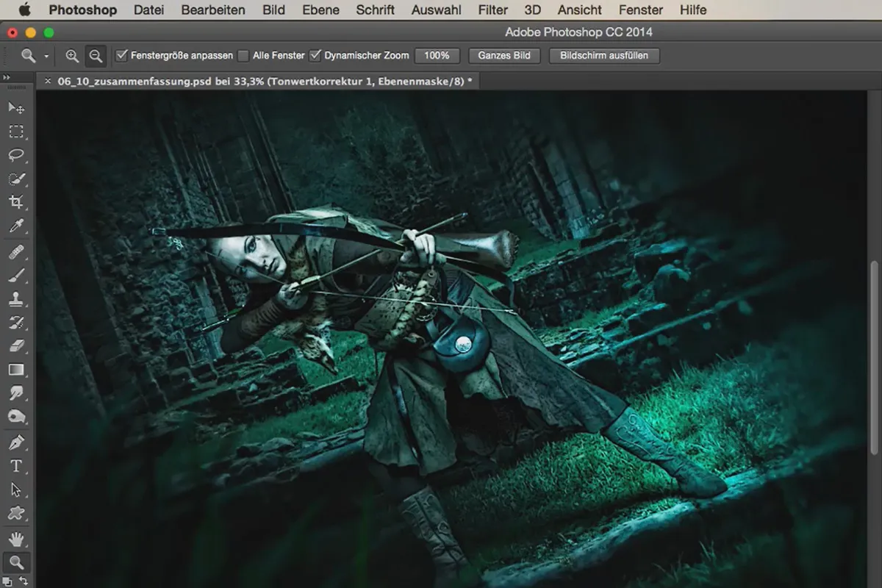Image resolution: width=882 pixels, height=588 pixels.
Task: Uncheck Fenstergröße anpassen checkbox
Action: click(x=122, y=56)
